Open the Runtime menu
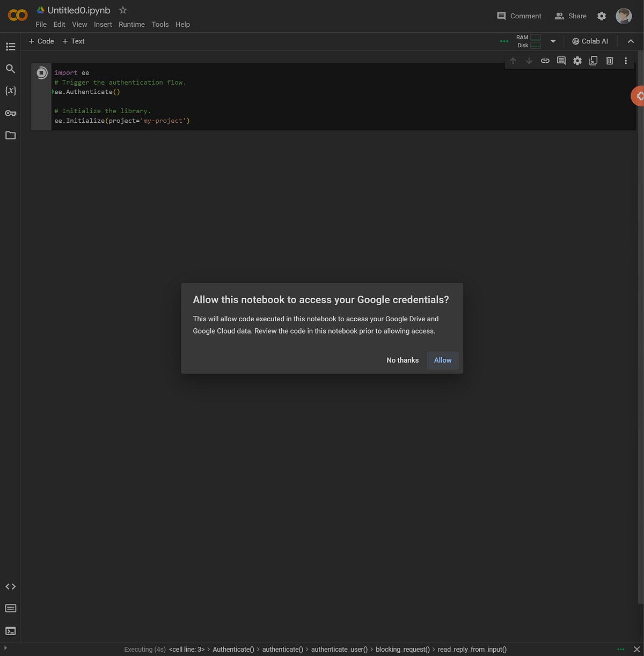Viewport: 644px width, 656px height. point(131,24)
